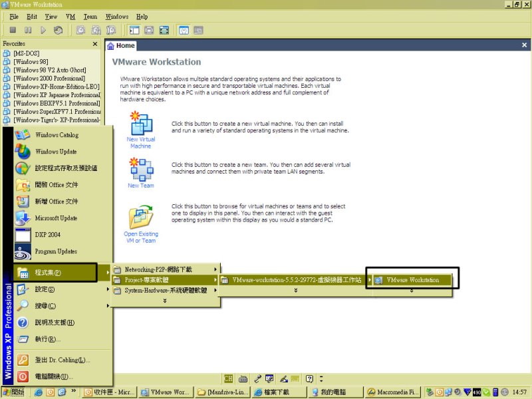Open Windows Update in the Start menu
The height and width of the screenshot is (399, 532).
[x=63, y=152]
